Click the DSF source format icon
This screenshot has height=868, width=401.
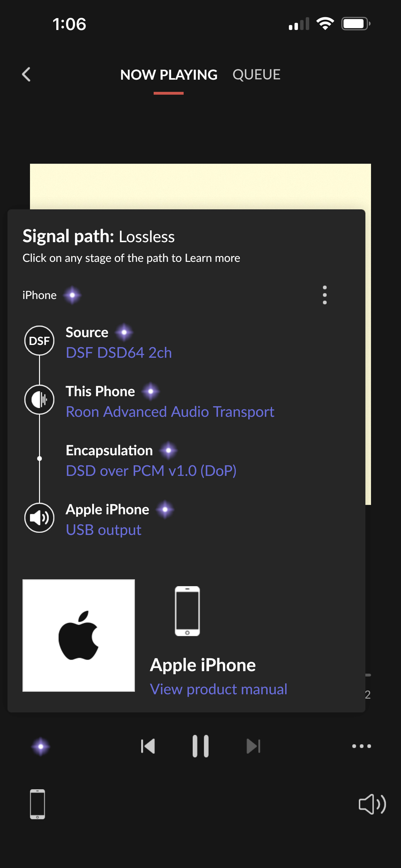point(39,341)
